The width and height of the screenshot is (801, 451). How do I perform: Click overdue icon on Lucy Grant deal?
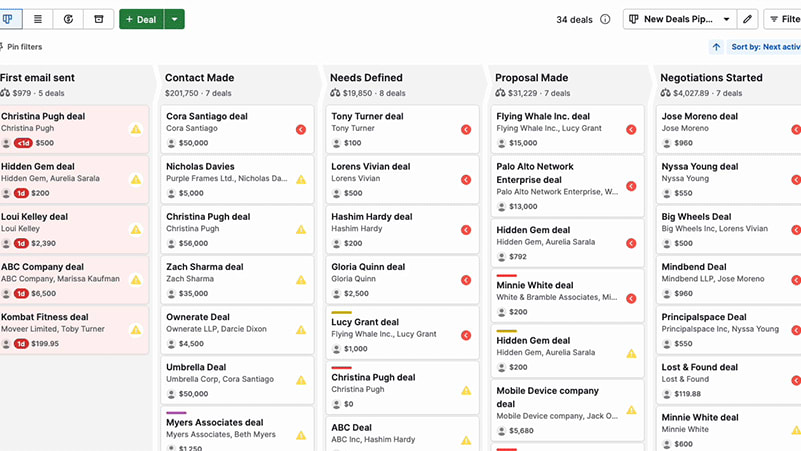pyautogui.click(x=466, y=336)
